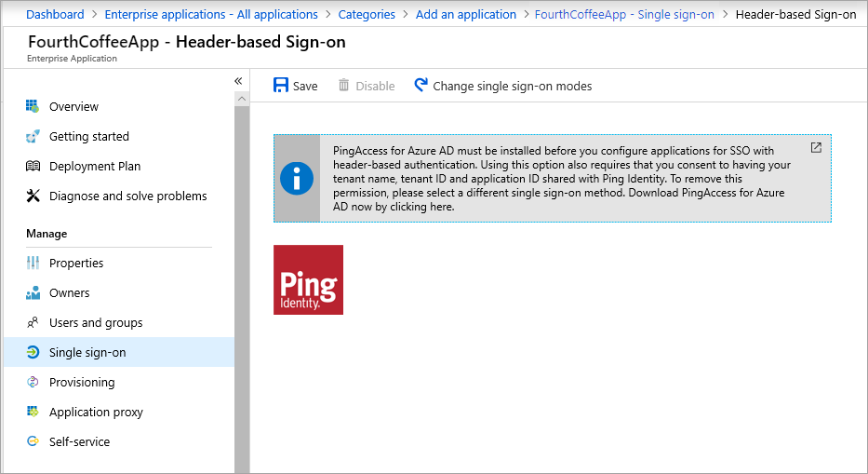868x474 pixels.
Task: Click the FourthCoffeeApp - Header-based Sign-on title
Action: [x=187, y=42]
